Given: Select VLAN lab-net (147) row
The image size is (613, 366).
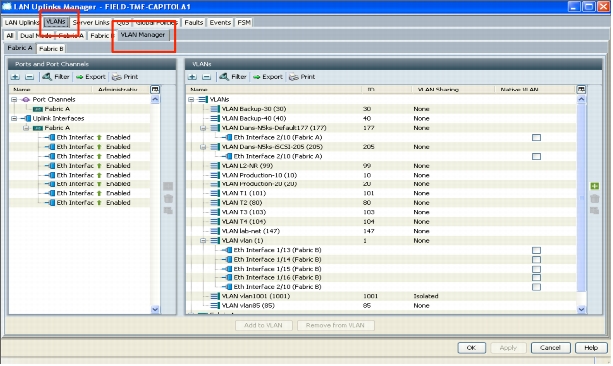Looking at the screenshot, I should coord(381,231).
